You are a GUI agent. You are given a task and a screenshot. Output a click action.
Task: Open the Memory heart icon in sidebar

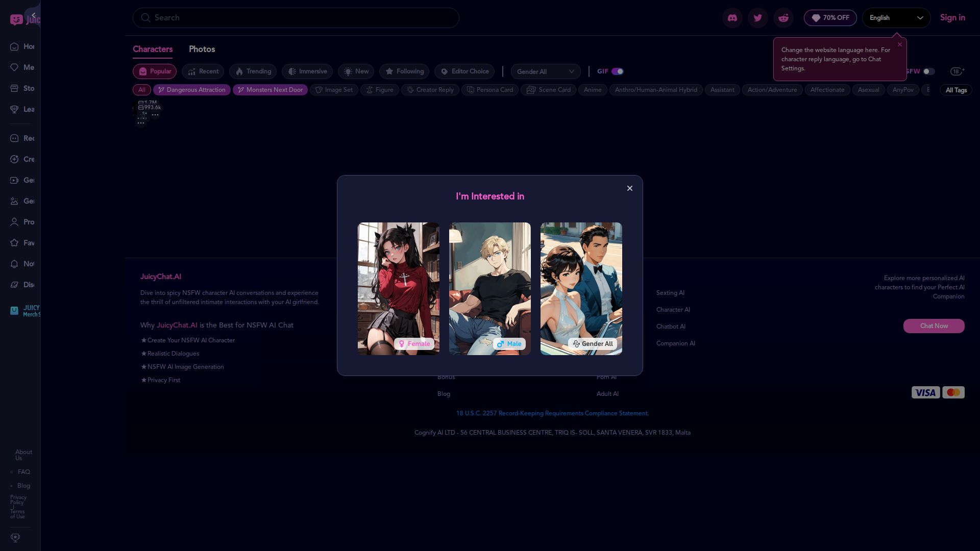[x=14, y=67]
